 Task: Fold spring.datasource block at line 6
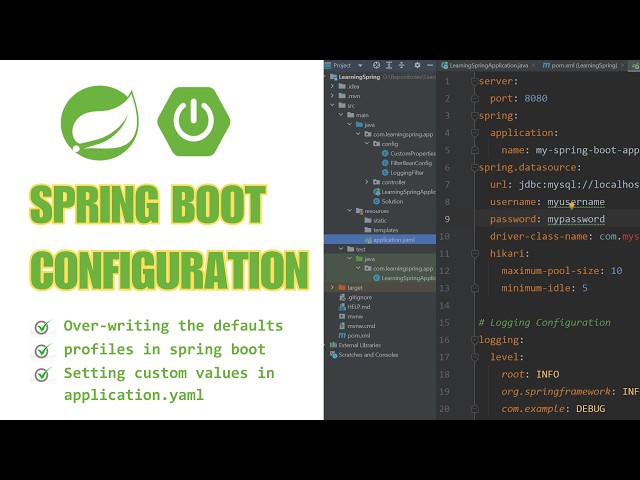point(475,168)
